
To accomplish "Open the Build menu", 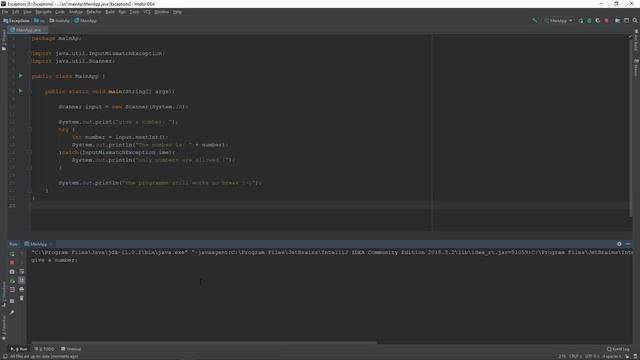I will (110, 12).
